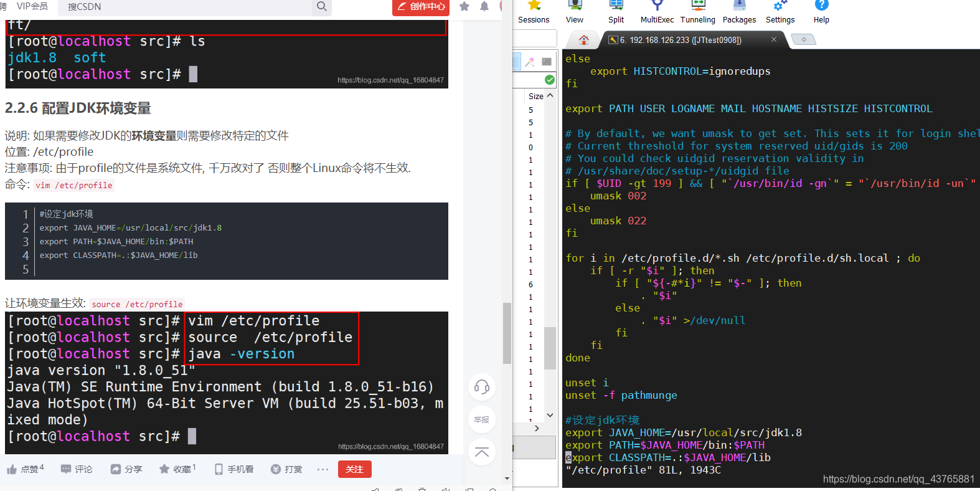The width and height of the screenshot is (980, 491).
Task: Open the MultiExec mode icon
Action: point(657,12)
